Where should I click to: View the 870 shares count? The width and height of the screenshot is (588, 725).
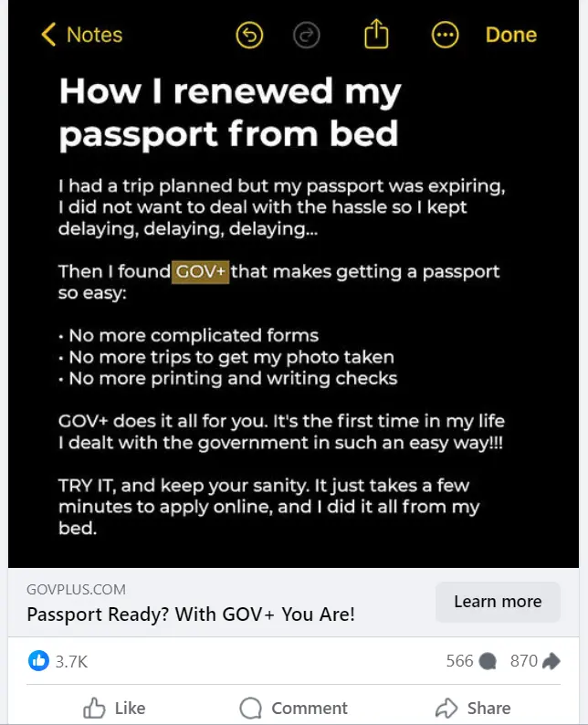524,661
